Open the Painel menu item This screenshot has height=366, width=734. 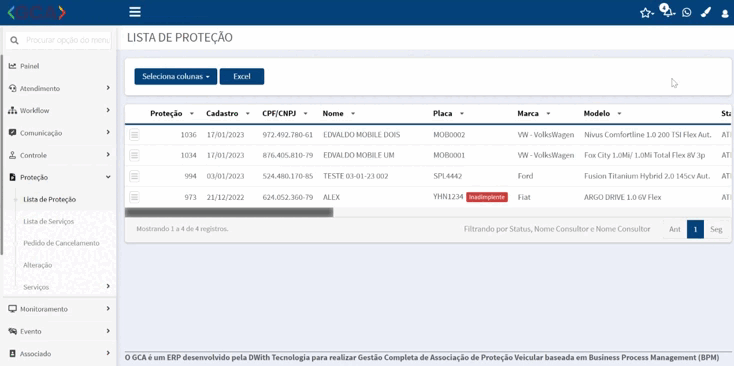(29, 66)
